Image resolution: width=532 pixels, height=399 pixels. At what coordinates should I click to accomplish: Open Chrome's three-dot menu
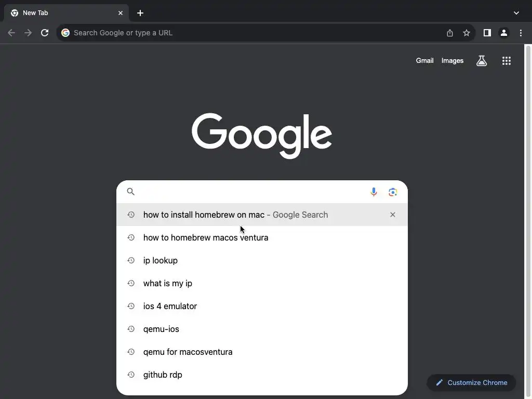click(521, 33)
